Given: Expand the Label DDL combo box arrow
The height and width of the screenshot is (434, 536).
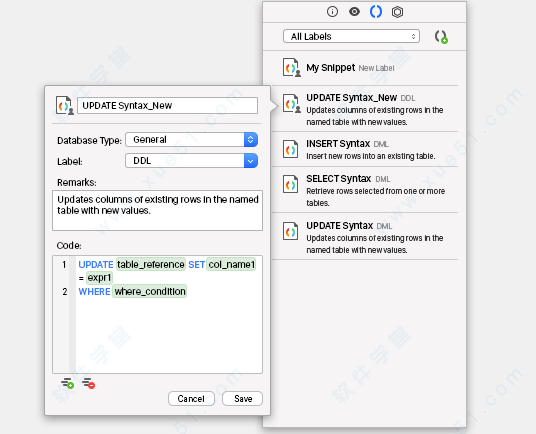Looking at the screenshot, I should 251,161.
